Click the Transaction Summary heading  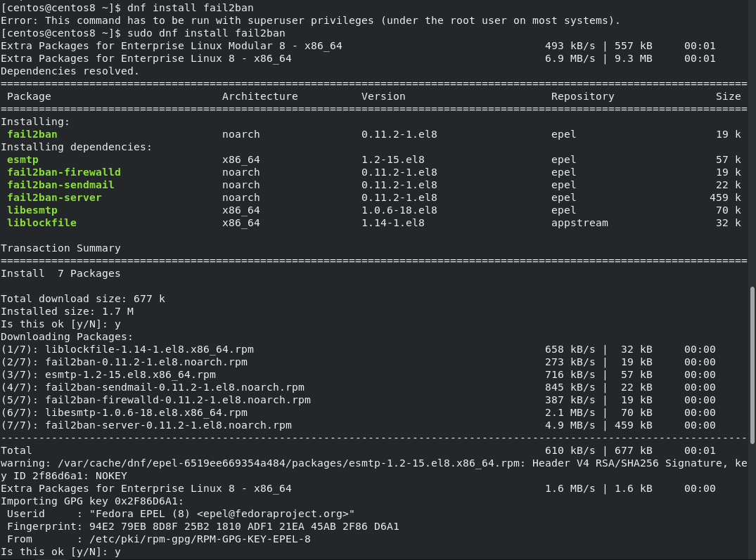coord(60,248)
